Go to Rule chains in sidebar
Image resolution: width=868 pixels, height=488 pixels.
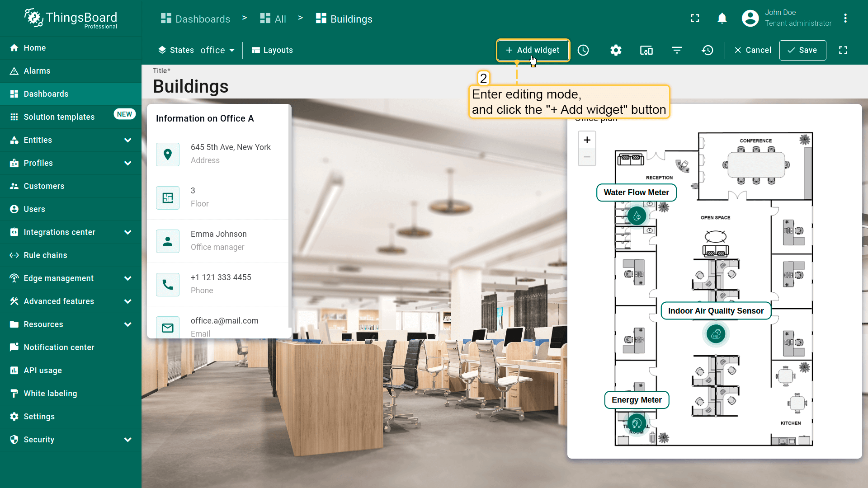tap(45, 255)
